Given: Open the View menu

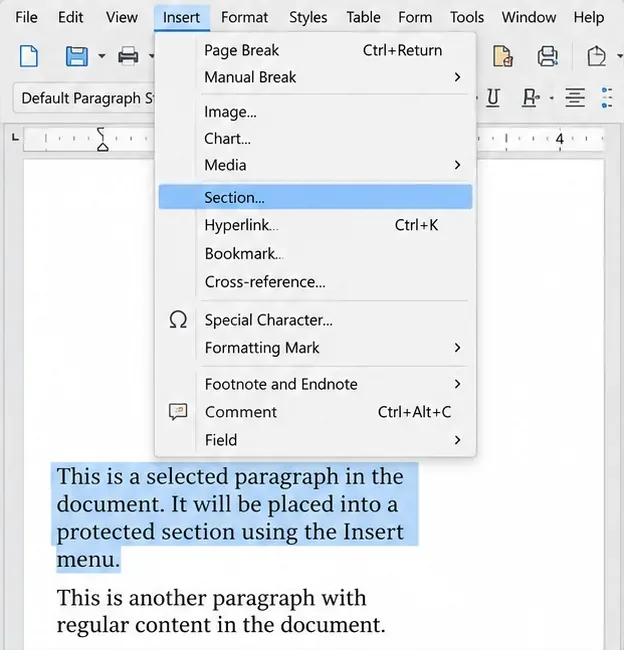Looking at the screenshot, I should point(121,17).
